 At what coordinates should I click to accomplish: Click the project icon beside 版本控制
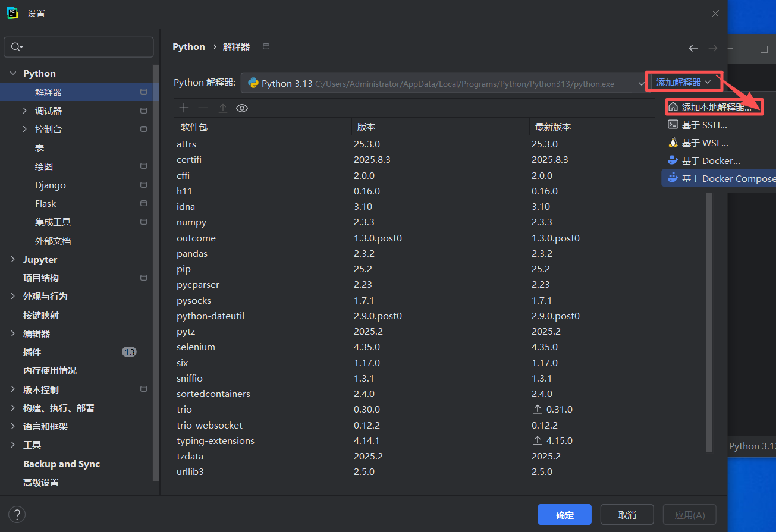143,389
